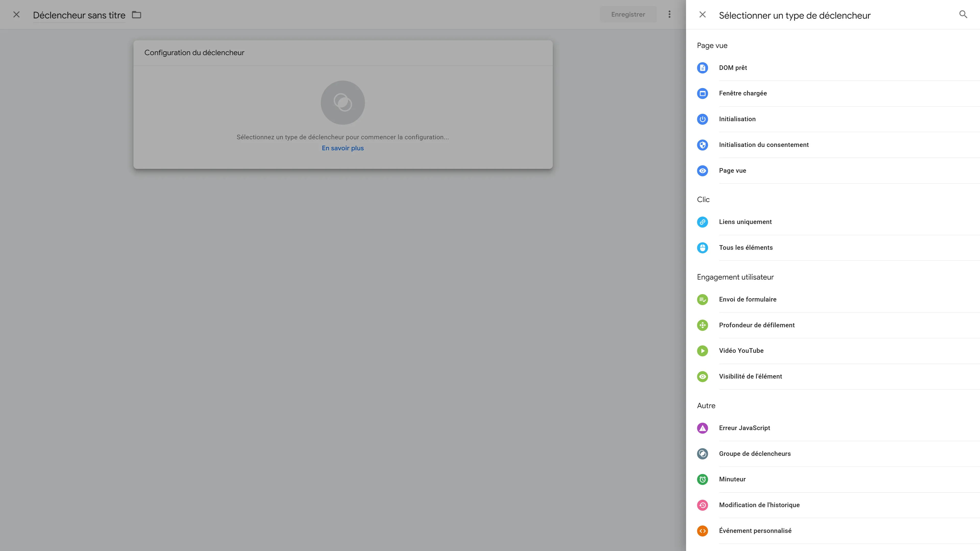Viewport: 980px width, 551px height.
Task: Click the Modification de l'historique icon
Action: click(x=702, y=505)
